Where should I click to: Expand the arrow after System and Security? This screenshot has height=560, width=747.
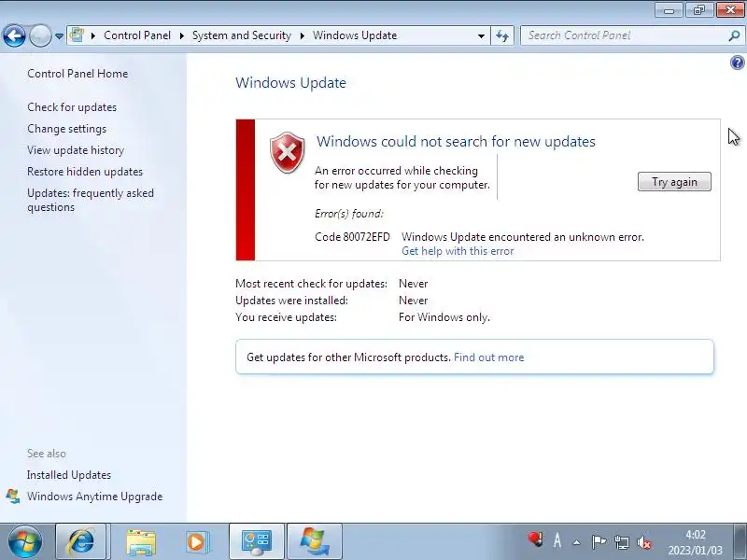coord(303,35)
